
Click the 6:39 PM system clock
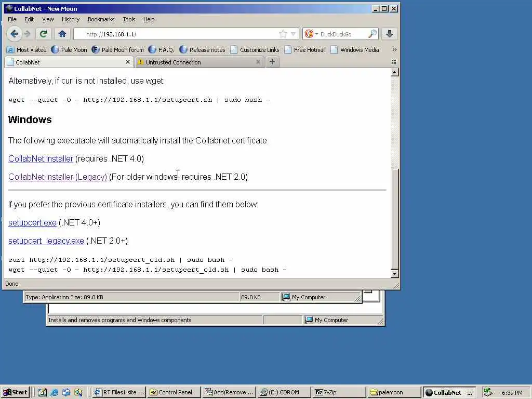pyautogui.click(x=512, y=393)
